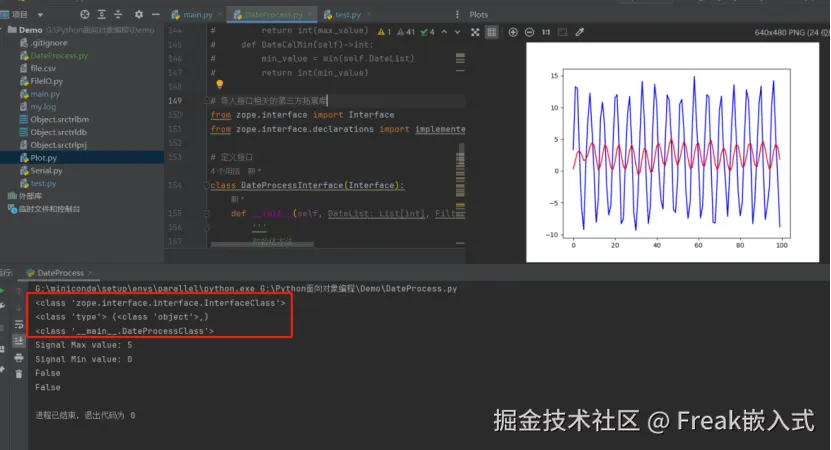Click fit-to-window icon in Plots toolbar
The width and height of the screenshot is (831, 450).
tap(475, 32)
